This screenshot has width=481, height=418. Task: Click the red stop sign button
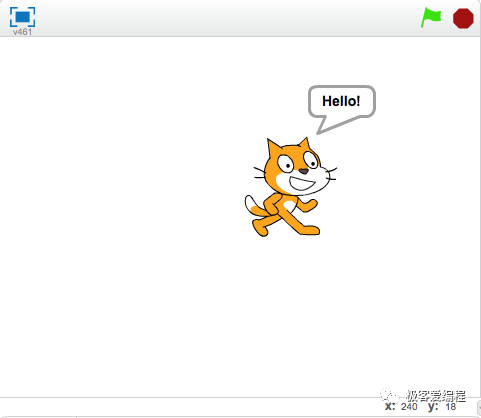[x=463, y=18]
